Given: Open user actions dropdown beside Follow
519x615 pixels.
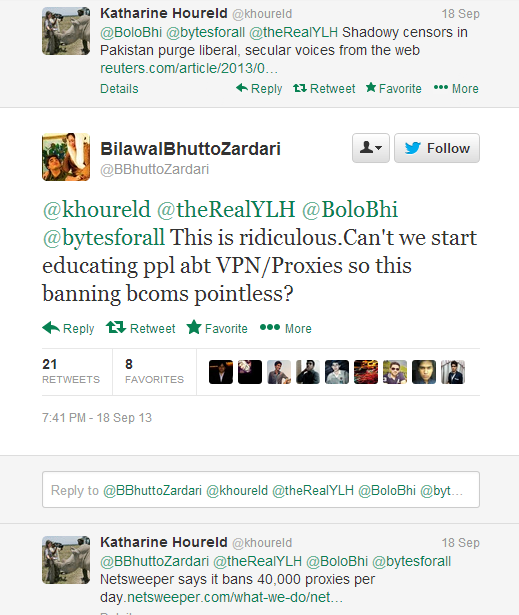Looking at the screenshot, I should (x=371, y=148).
